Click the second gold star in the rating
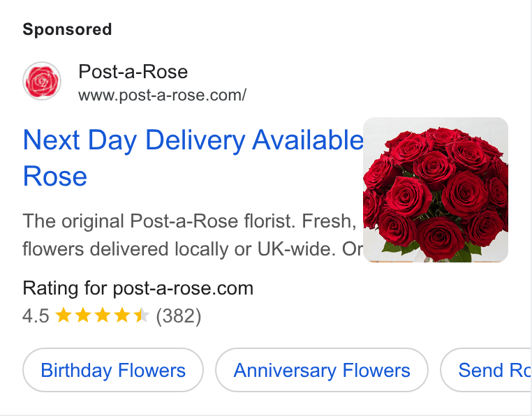This screenshot has height=416, width=532. (83, 315)
